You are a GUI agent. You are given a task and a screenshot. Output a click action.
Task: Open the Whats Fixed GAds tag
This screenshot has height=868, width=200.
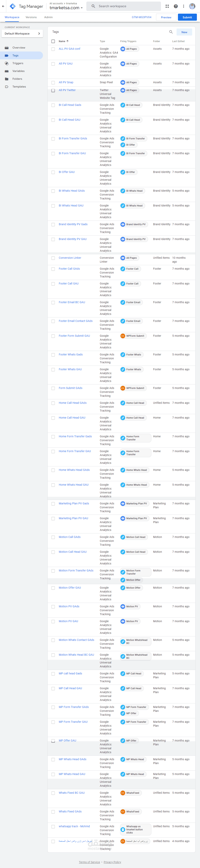pyautogui.click(x=70, y=811)
